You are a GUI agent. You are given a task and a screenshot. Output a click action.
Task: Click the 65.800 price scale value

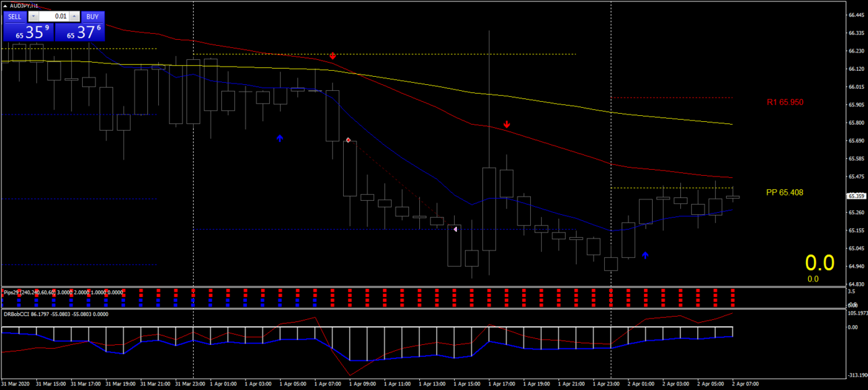(x=856, y=123)
